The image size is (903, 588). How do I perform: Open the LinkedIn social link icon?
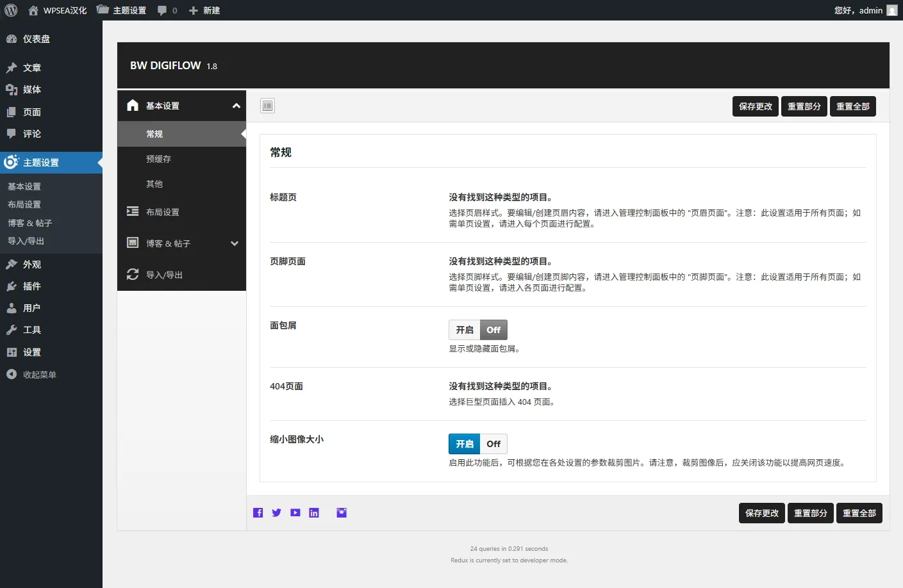[x=314, y=512]
